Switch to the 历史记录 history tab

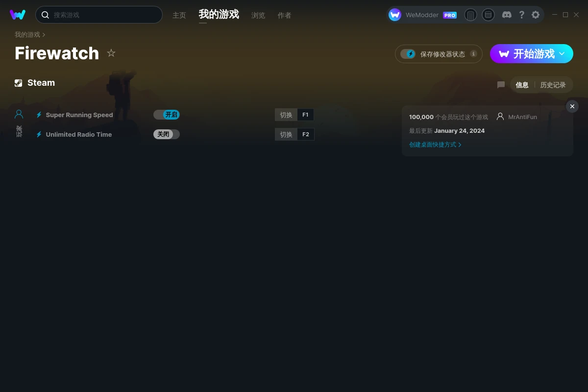553,85
